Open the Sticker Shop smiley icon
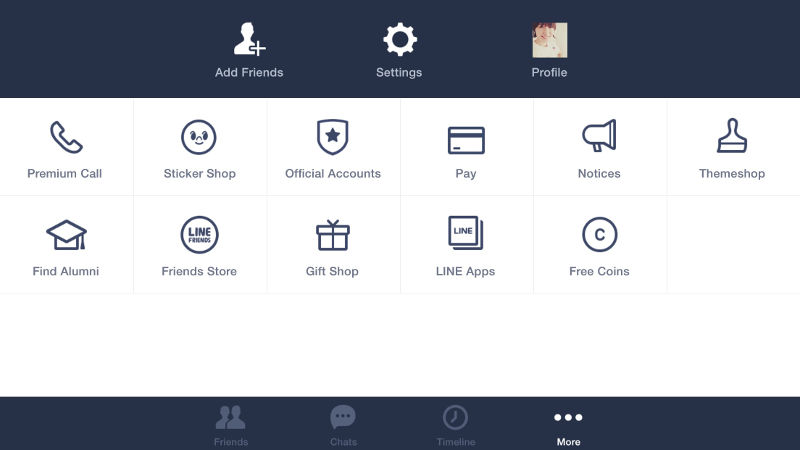Screen dimensions: 800x450 [199, 137]
